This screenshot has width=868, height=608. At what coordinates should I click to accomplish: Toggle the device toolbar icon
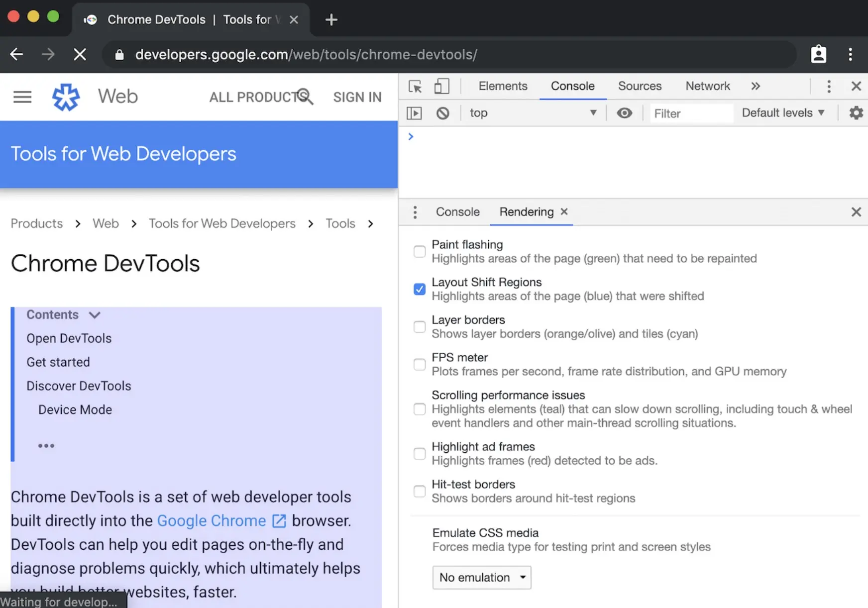(441, 87)
